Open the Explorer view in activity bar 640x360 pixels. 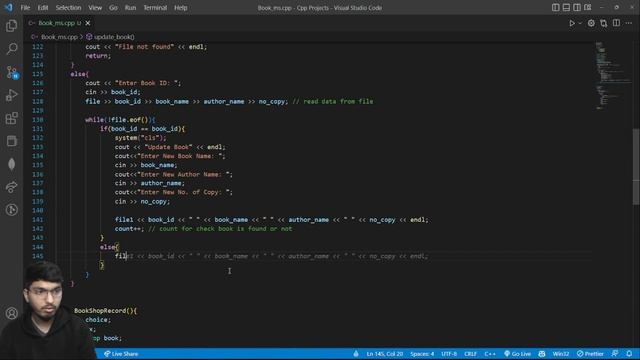pos(11,26)
